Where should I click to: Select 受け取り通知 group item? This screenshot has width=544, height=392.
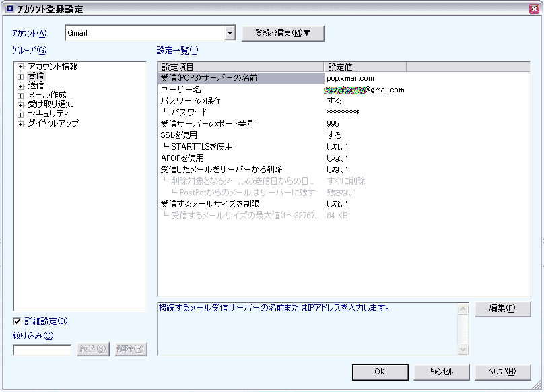(x=50, y=104)
